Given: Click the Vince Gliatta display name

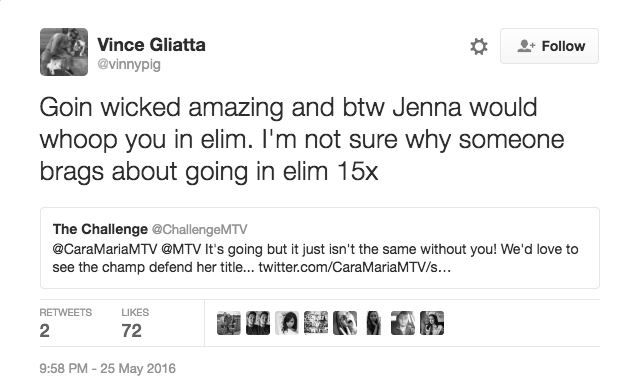Looking at the screenshot, I should point(151,44).
